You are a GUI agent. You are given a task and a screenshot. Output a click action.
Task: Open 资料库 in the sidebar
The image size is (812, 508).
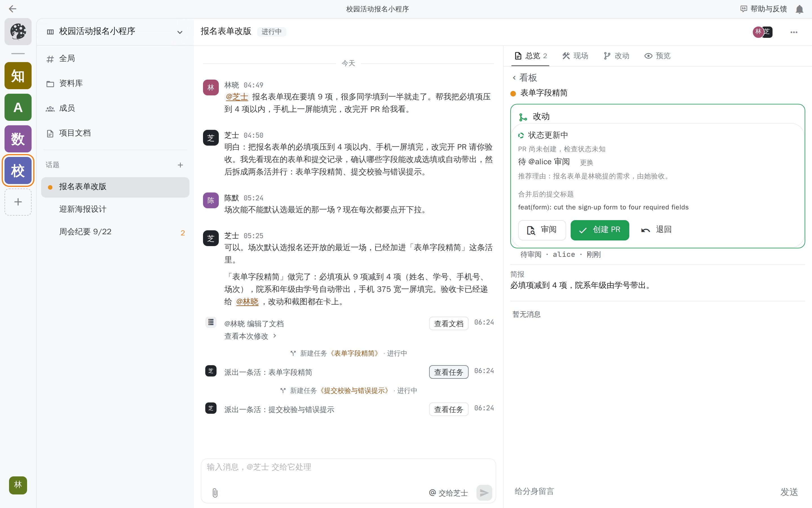tap(115, 83)
